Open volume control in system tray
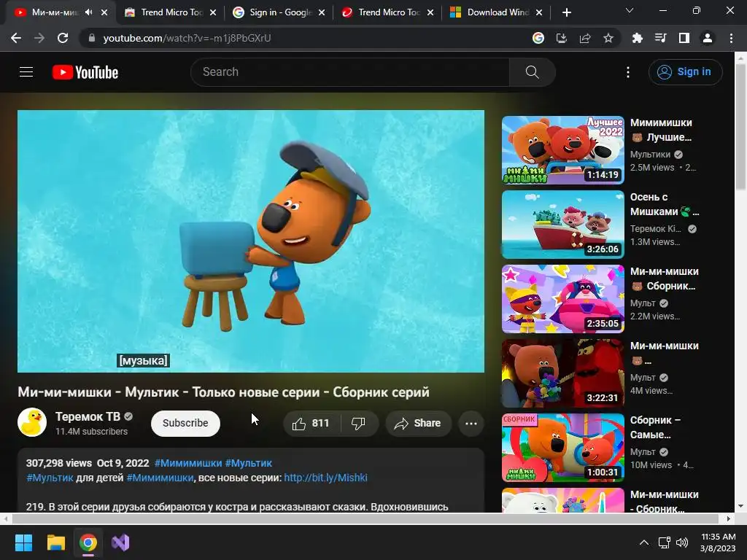 pos(682,542)
